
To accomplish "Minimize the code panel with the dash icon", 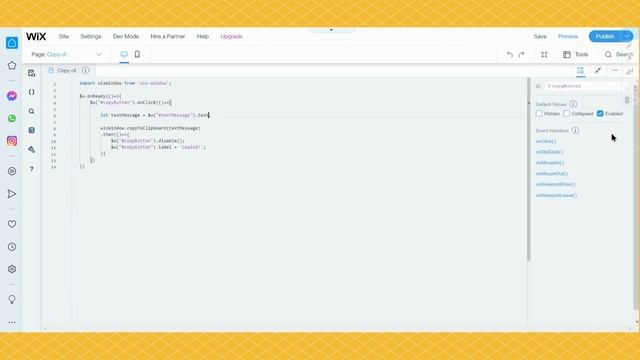I will point(615,71).
